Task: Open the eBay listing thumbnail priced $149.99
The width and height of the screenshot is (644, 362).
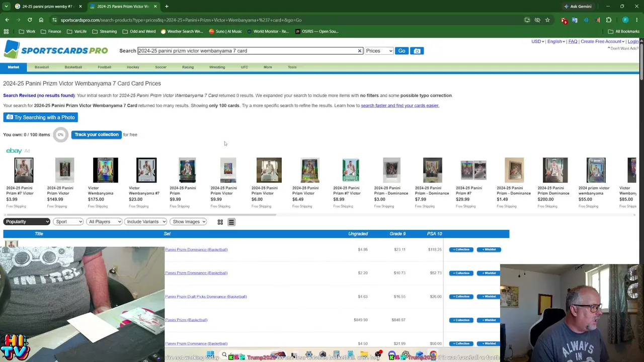Action: tap(64, 170)
